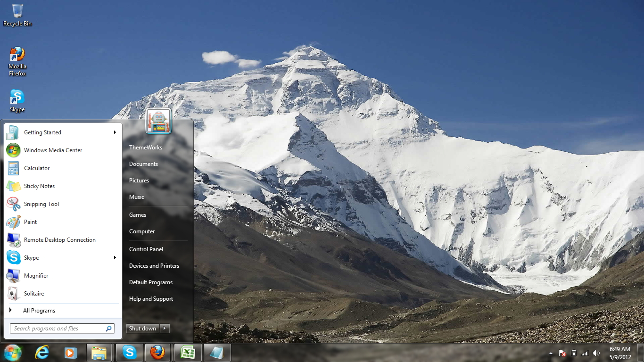Open Help and Support
Screen dimensions: 644x362
click(151, 298)
